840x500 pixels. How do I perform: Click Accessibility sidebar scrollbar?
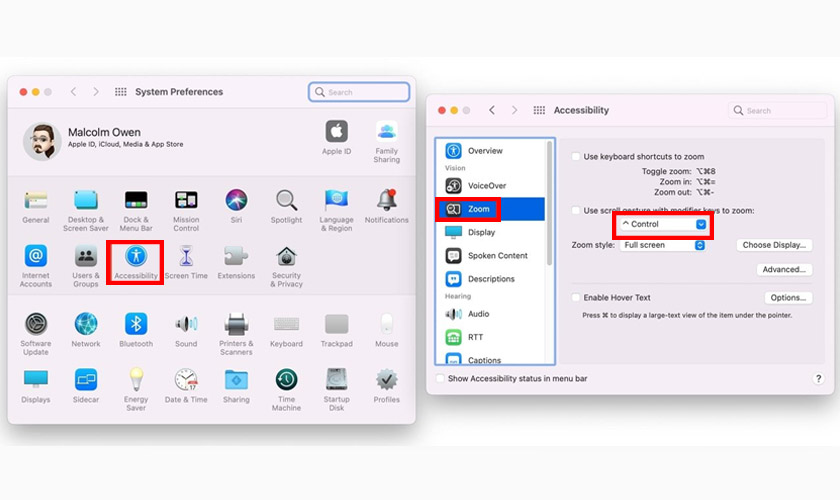549,204
